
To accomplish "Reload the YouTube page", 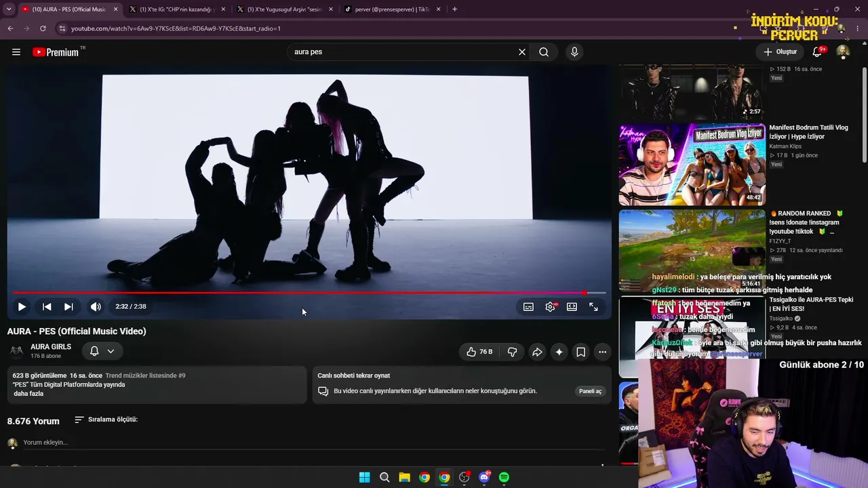I will click(43, 28).
